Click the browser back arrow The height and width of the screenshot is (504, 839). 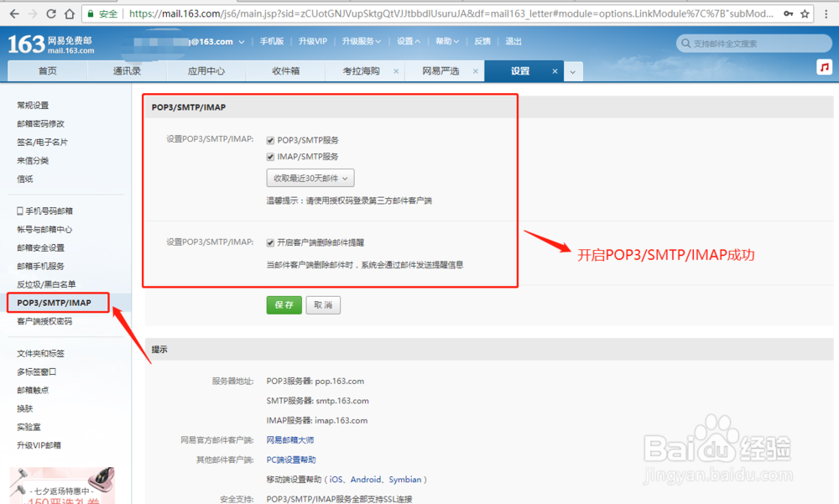(14, 14)
